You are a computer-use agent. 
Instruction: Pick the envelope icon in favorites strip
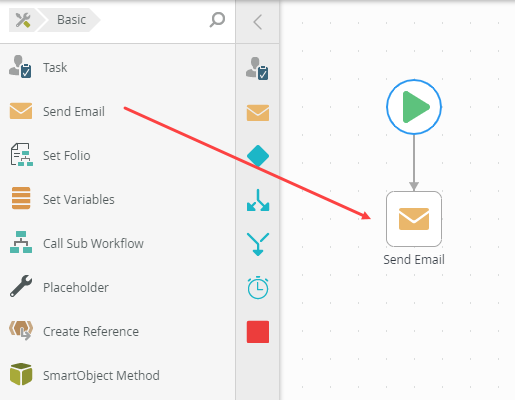tap(258, 113)
